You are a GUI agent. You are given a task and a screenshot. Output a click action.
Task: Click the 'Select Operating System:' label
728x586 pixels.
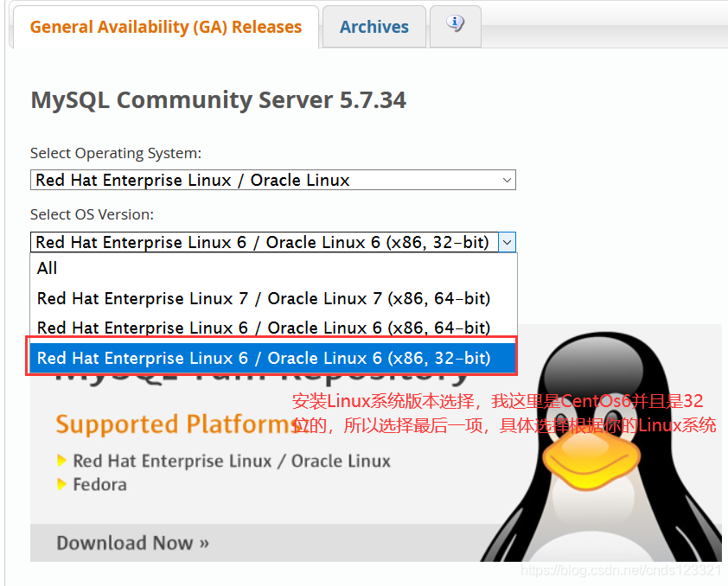point(116,153)
